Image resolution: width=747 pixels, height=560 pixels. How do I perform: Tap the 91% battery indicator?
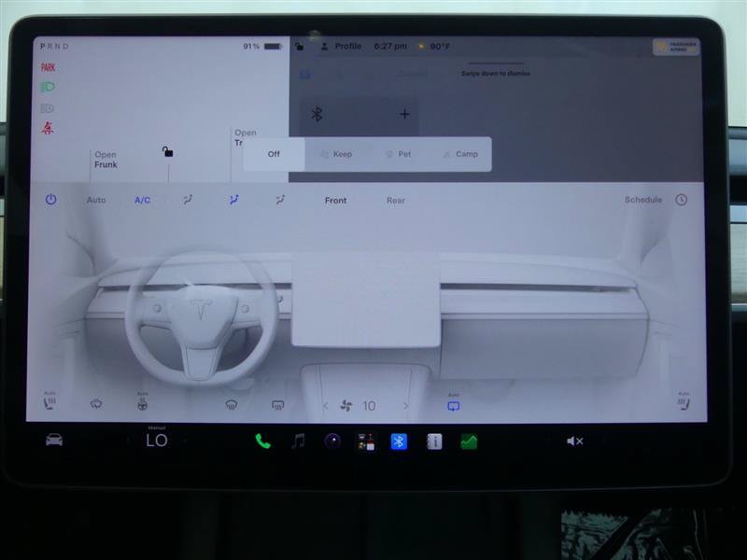tap(262, 46)
